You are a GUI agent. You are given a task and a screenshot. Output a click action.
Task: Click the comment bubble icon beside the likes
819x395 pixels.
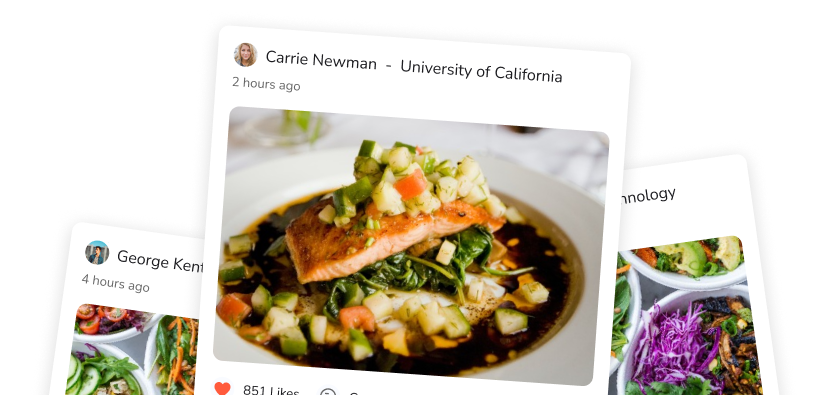point(327,392)
